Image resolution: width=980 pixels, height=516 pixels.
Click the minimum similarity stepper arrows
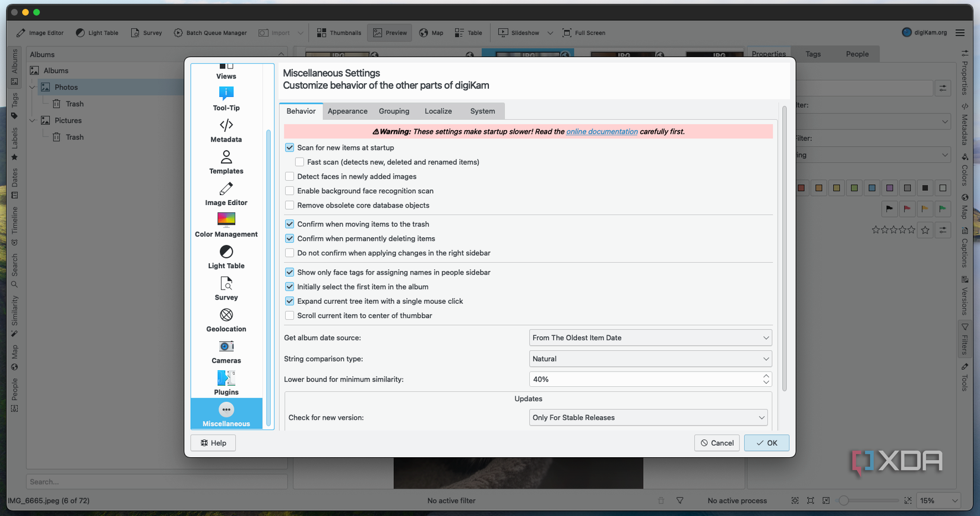tap(766, 379)
